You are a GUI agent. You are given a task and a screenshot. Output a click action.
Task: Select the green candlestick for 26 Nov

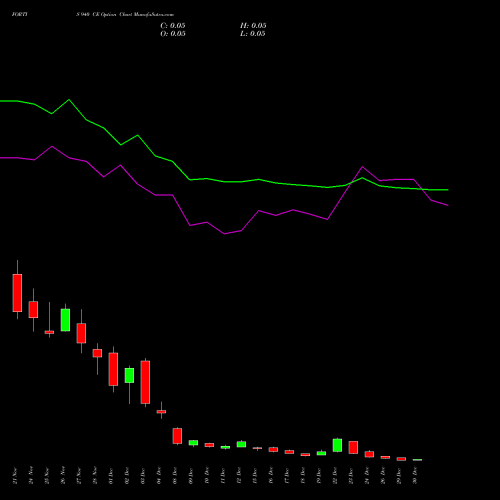coord(65,320)
